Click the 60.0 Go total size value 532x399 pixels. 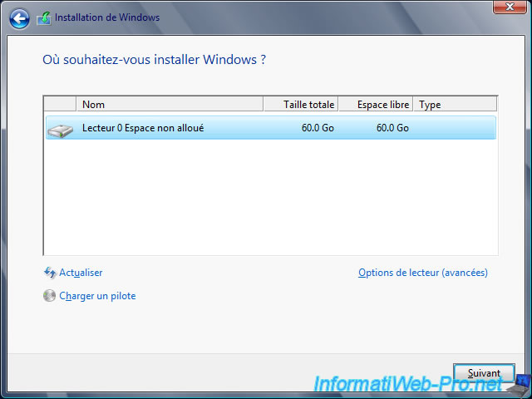point(318,128)
